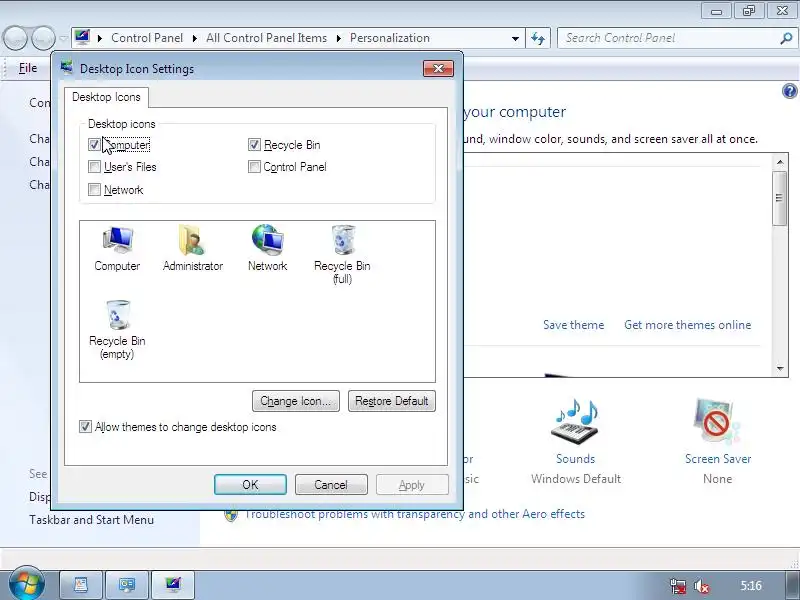The image size is (800, 600).
Task: Click the network tray icon
Action: 678,586
